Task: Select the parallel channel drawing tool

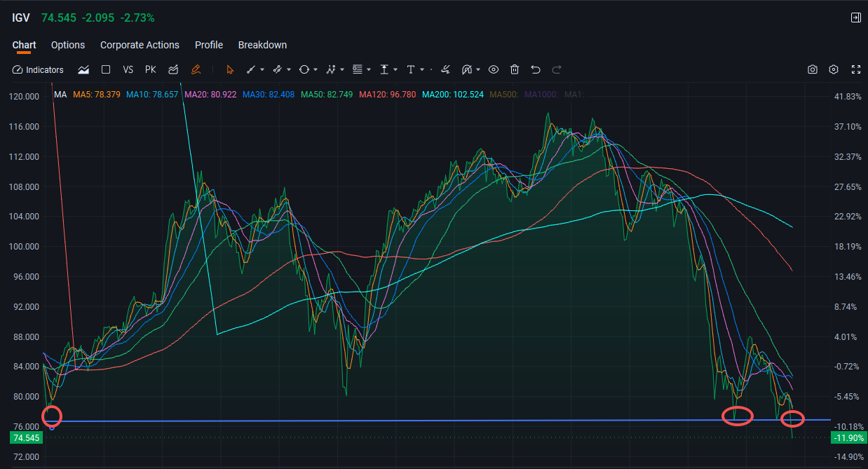Action: pos(278,69)
